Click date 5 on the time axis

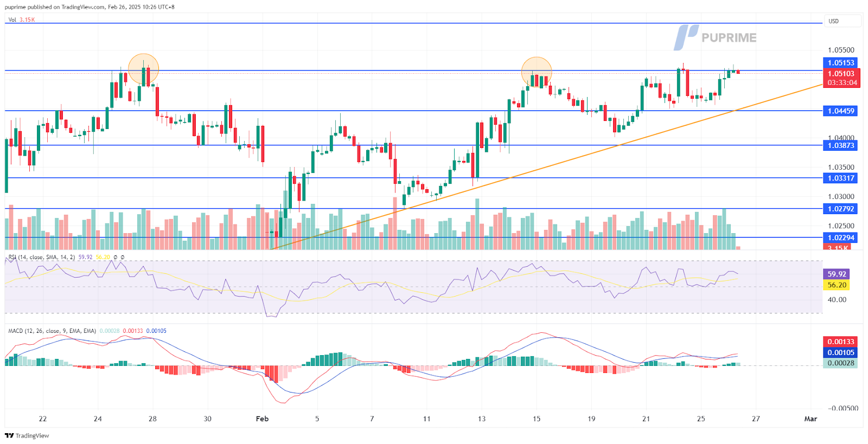(317, 419)
